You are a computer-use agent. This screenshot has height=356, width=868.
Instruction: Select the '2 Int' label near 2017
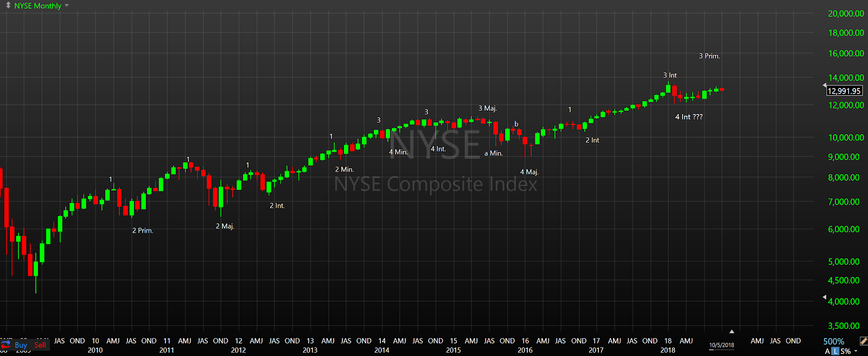[592, 140]
